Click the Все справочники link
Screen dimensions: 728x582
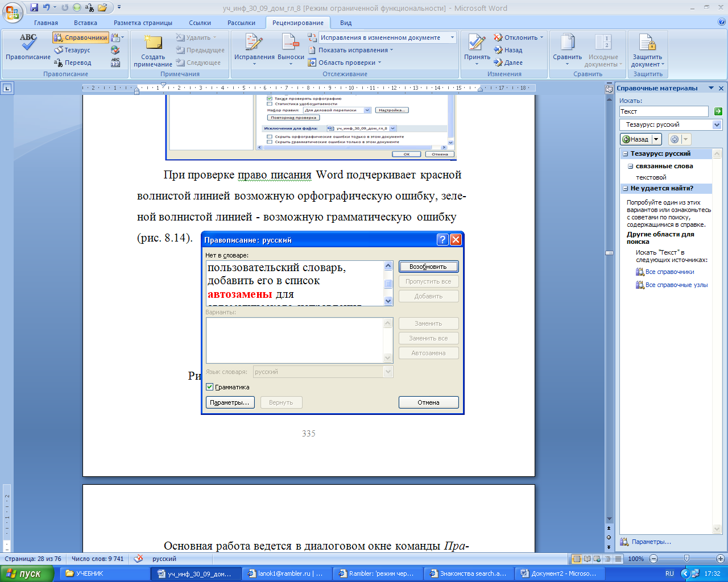669,272
